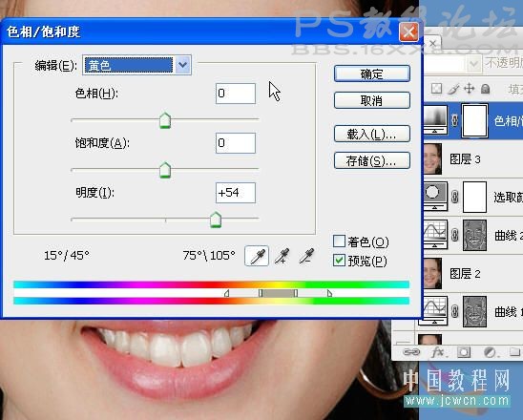523x420 pixels.
Task: Click the 载入 load button
Action: tap(372, 134)
